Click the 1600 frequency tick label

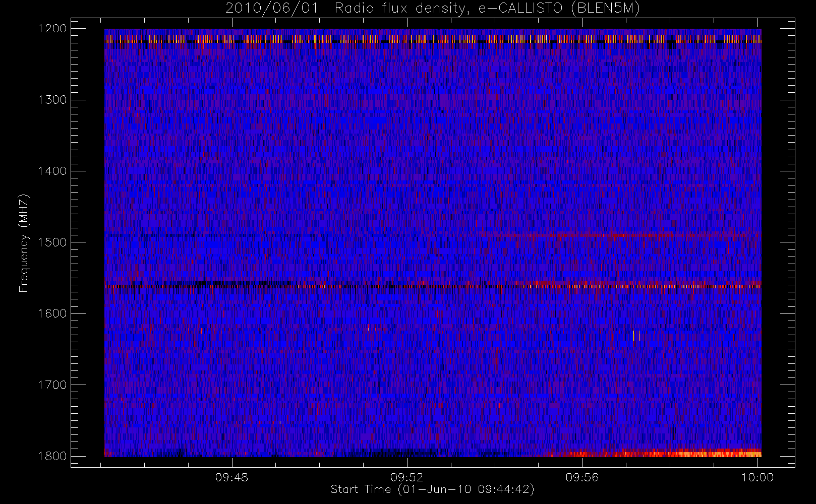(x=52, y=313)
